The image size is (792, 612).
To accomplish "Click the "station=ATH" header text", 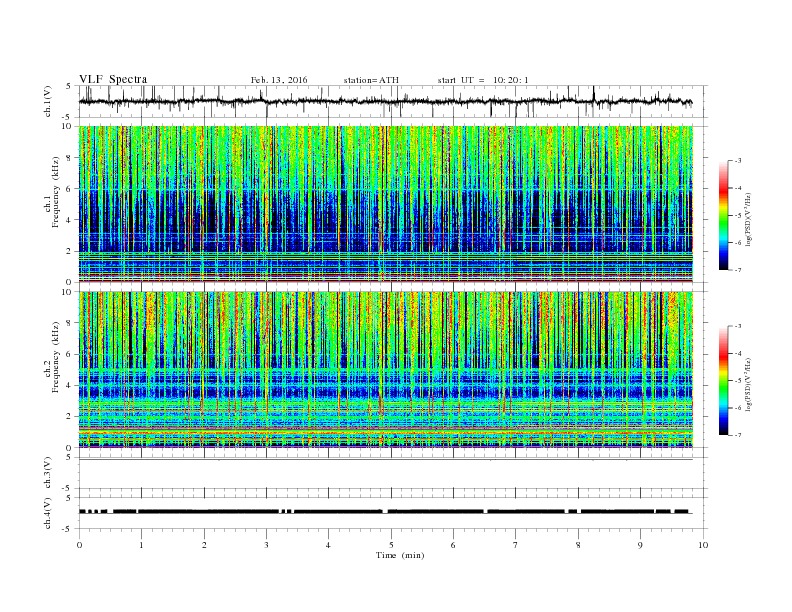I will tap(371, 80).
